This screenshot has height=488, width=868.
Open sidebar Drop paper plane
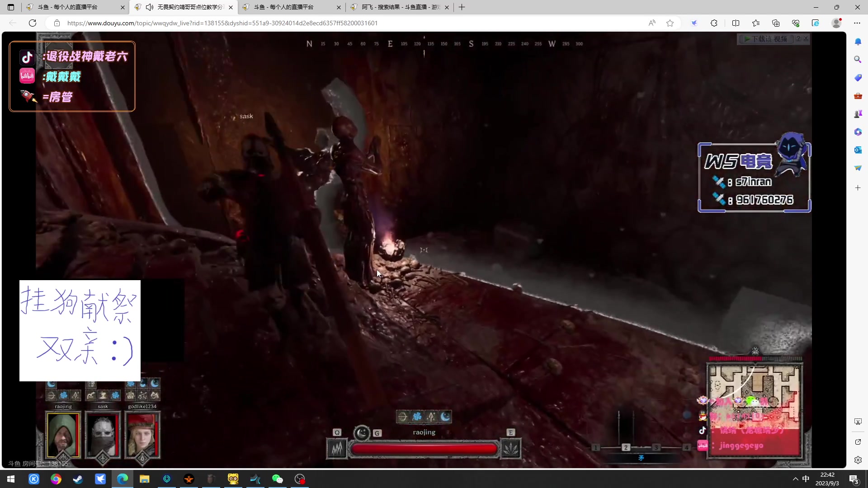[858, 168]
